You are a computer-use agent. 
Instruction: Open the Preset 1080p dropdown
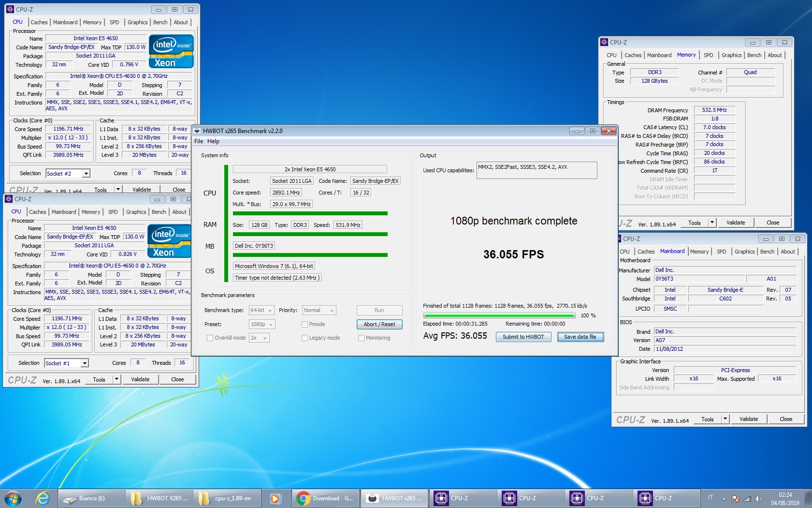262,324
